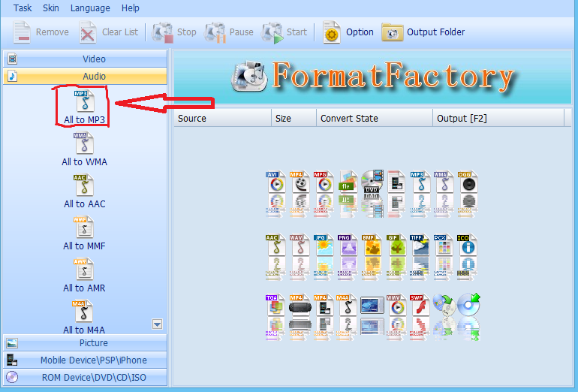Image resolution: width=578 pixels, height=392 pixels.
Task: Click Clear List in the toolbar
Action: (x=109, y=32)
